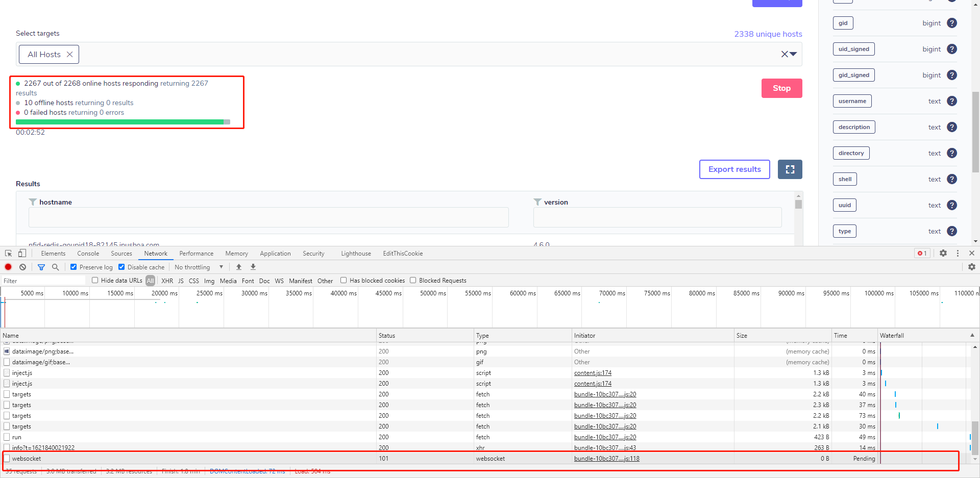
Task: Disable the Disable cache option
Action: click(x=121, y=267)
